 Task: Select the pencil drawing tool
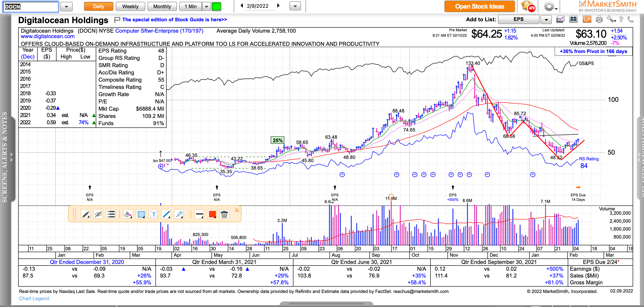click(85, 214)
